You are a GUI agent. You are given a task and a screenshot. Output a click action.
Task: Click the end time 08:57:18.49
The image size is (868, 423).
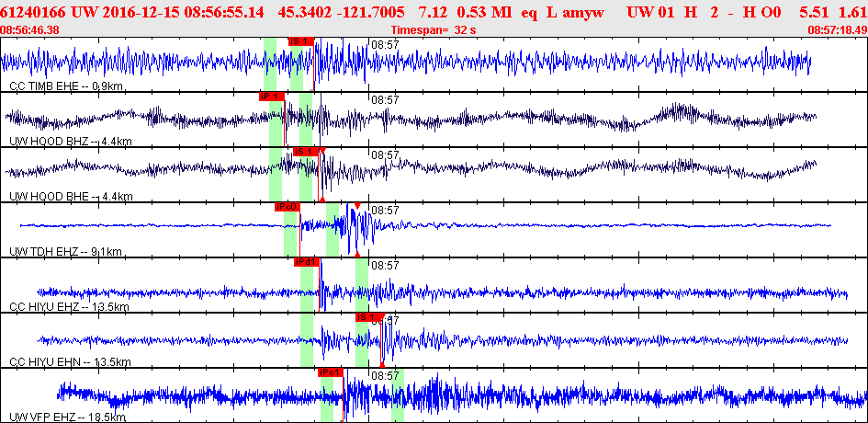838,29
